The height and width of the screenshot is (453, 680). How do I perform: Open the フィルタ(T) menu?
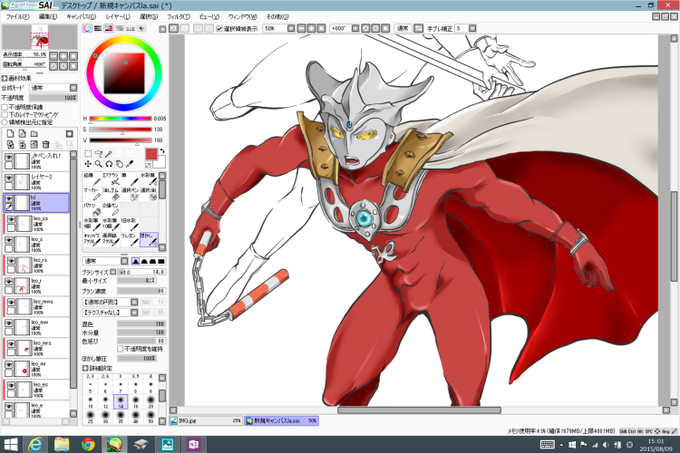tap(178, 16)
